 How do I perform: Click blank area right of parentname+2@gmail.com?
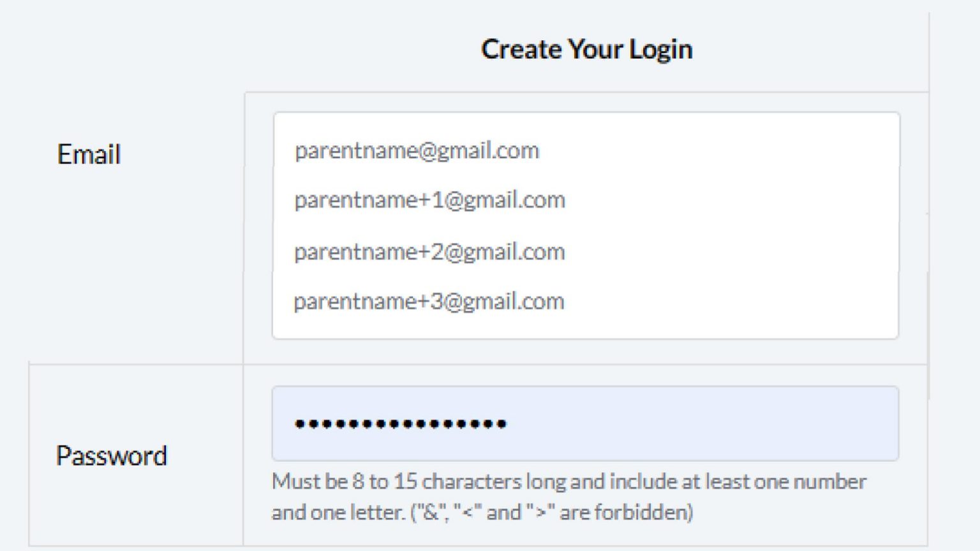(x=727, y=252)
